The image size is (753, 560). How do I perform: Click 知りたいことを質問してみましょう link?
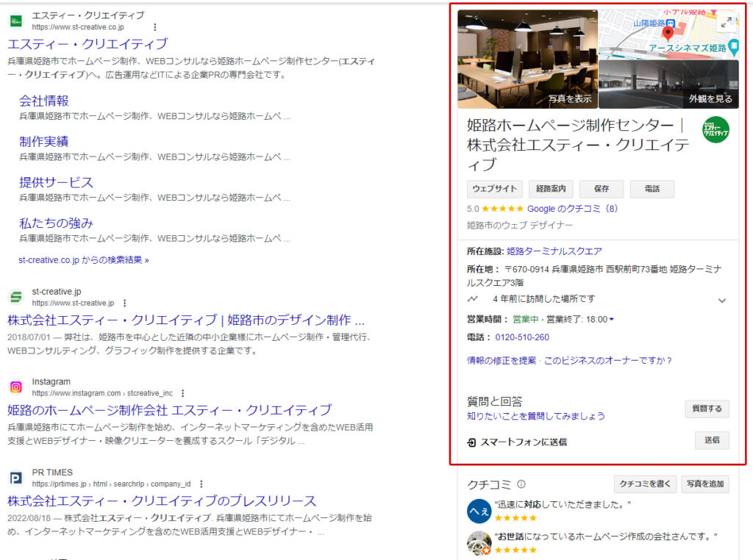click(536, 416)
